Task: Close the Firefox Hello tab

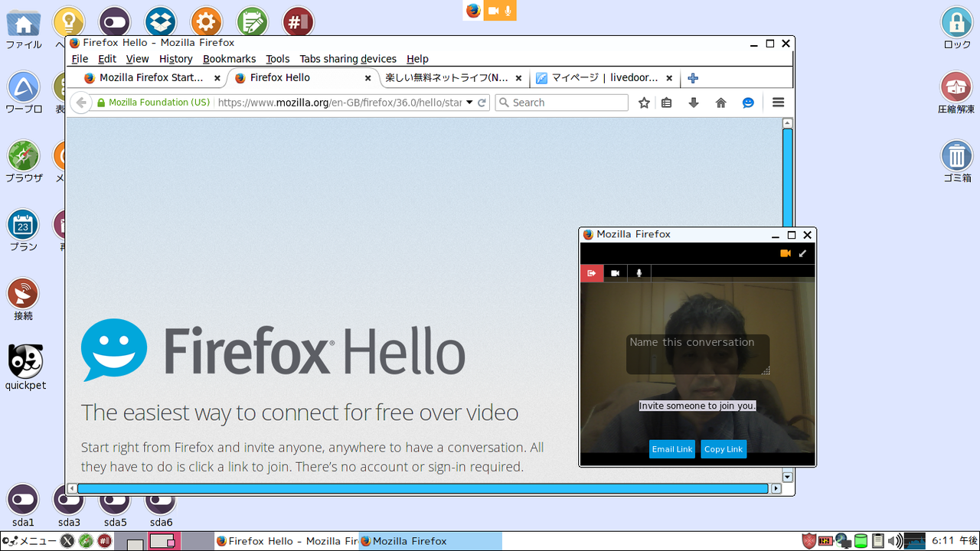Action: click(x=368, y=78)
